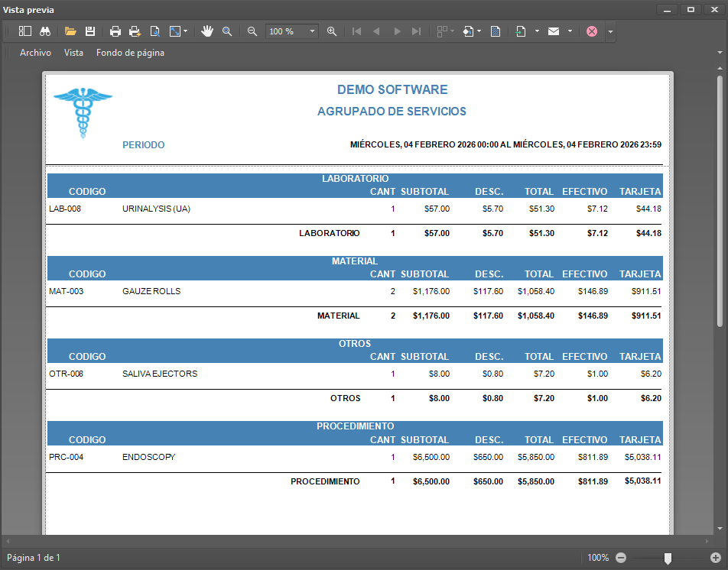Image resolution: width=728 pixels, height=570 pixels.
Task: Click the zoom in magnifier icon
Action: pyautogui.click(x=332, y=31)
